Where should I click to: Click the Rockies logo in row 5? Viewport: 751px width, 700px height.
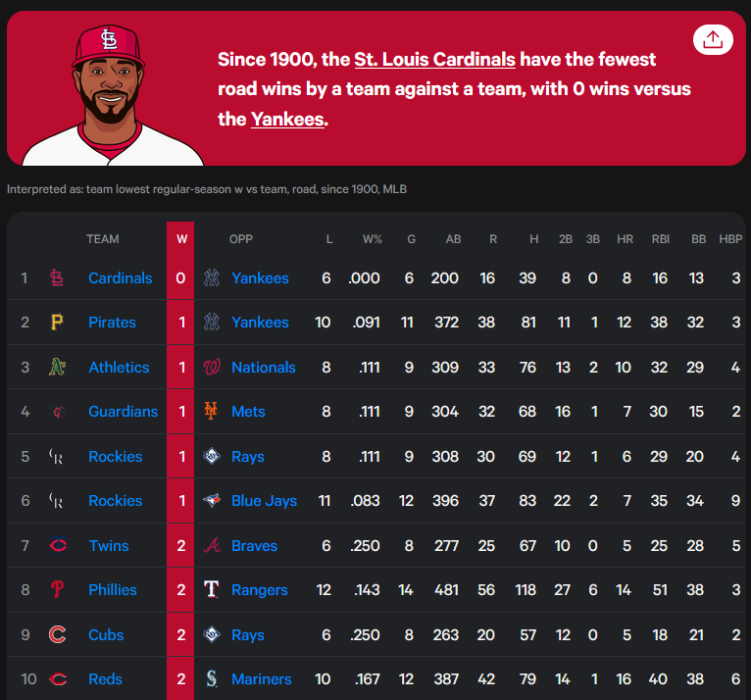(57, 456)
